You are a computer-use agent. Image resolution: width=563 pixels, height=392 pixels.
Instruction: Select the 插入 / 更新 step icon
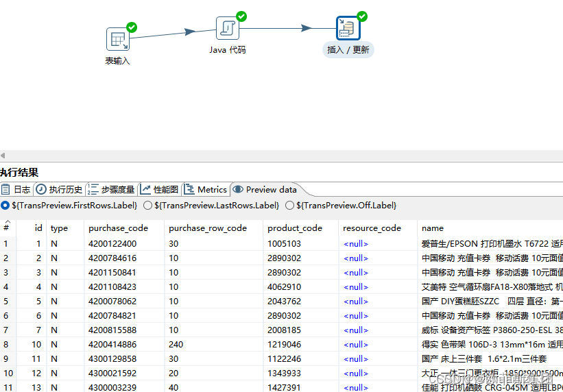348,28
